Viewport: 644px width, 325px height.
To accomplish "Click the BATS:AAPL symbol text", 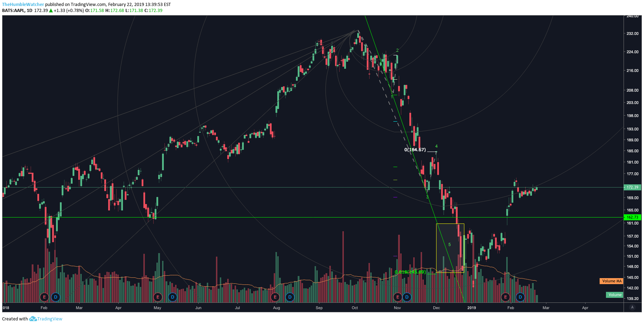I will pos(13,11).
